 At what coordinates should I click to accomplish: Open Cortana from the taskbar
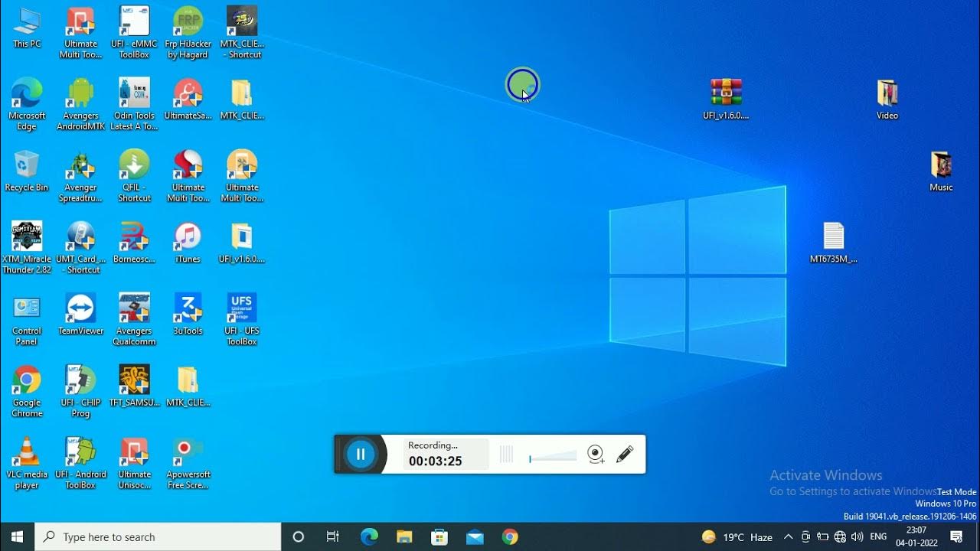click(299, 536)
